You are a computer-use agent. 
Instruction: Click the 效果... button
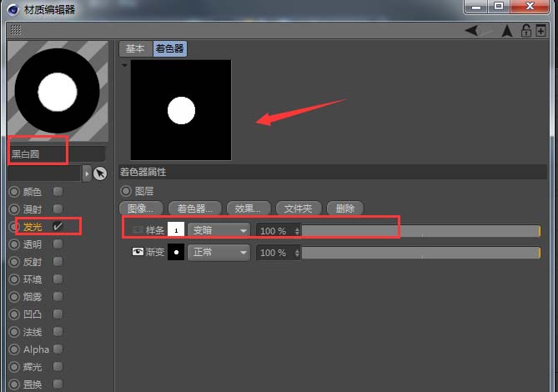[249, 209]
